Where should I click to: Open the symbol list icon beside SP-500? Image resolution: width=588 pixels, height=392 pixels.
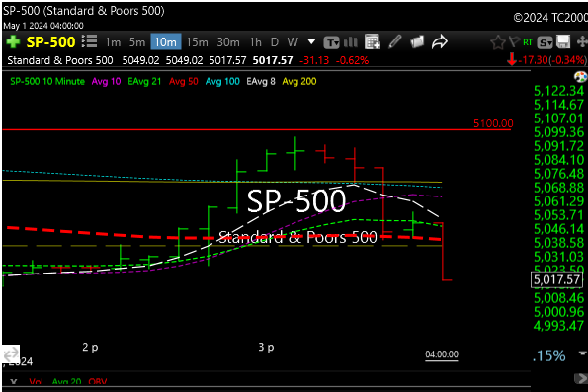pos(90,41)
